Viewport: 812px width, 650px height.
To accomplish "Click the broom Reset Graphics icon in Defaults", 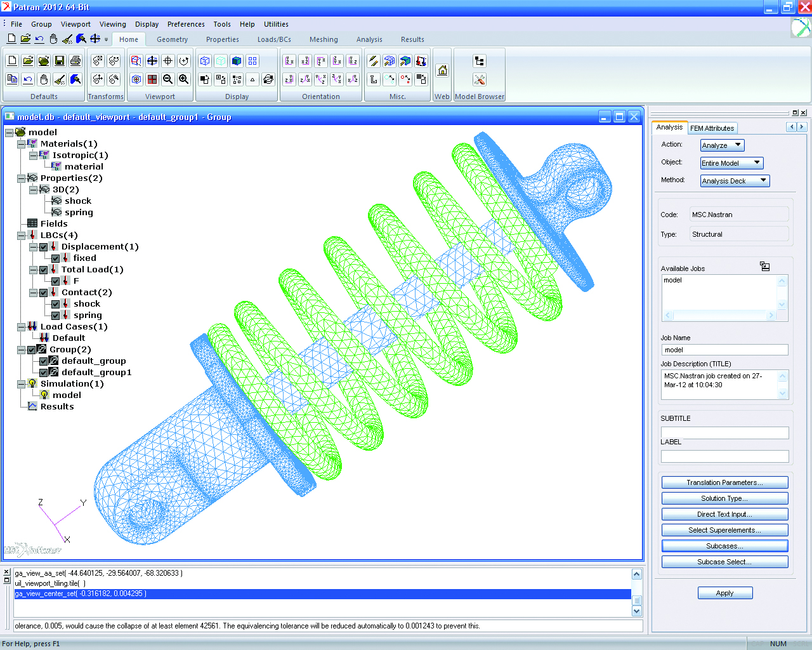I will tap(60, 79).
